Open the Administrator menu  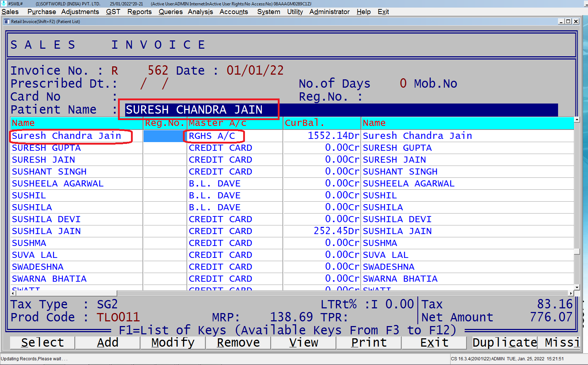click(329, 12)
